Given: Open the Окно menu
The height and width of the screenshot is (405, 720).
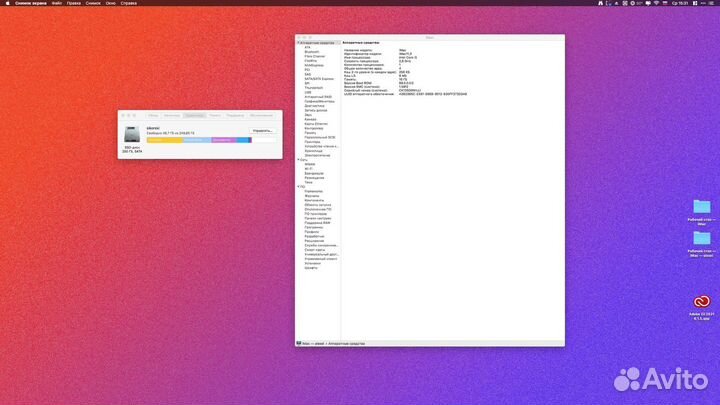Looking at the screenshot, I should pyautogui.click(x=111, y=3).
